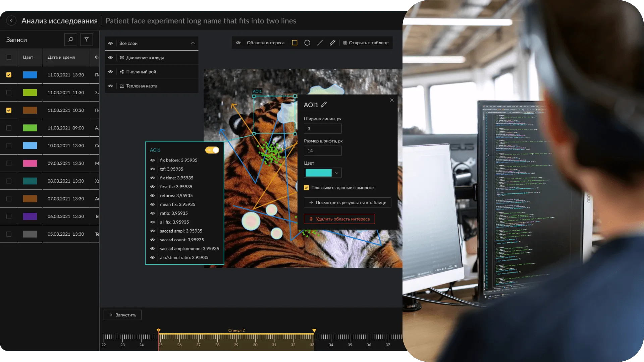The width and height of the screenshot is (644, 362).
Task: Select the circle area-of-interest tool
Action: 307,43
